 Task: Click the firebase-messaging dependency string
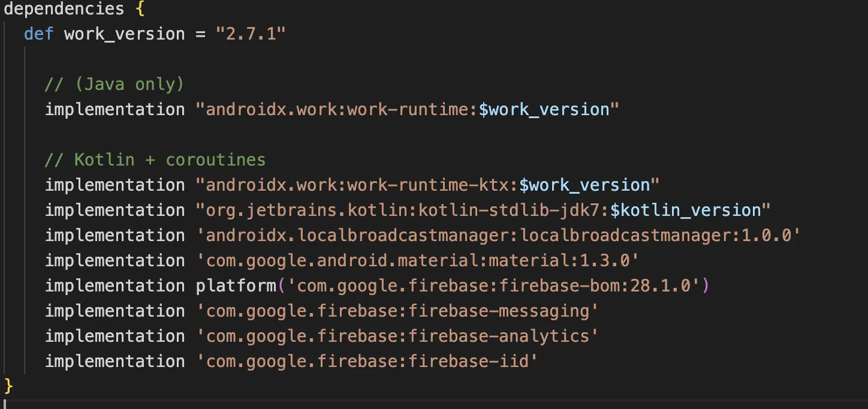[x=397, y=311]
